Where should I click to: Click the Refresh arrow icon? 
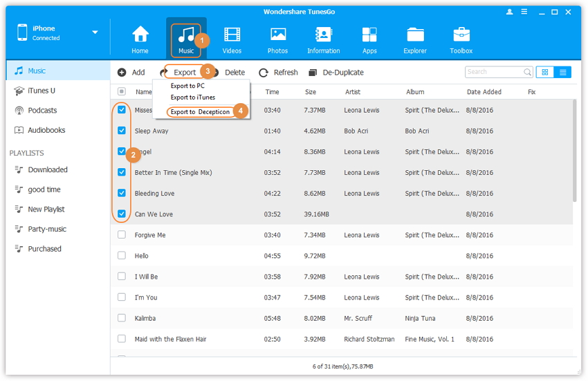[x=264, y=73]
